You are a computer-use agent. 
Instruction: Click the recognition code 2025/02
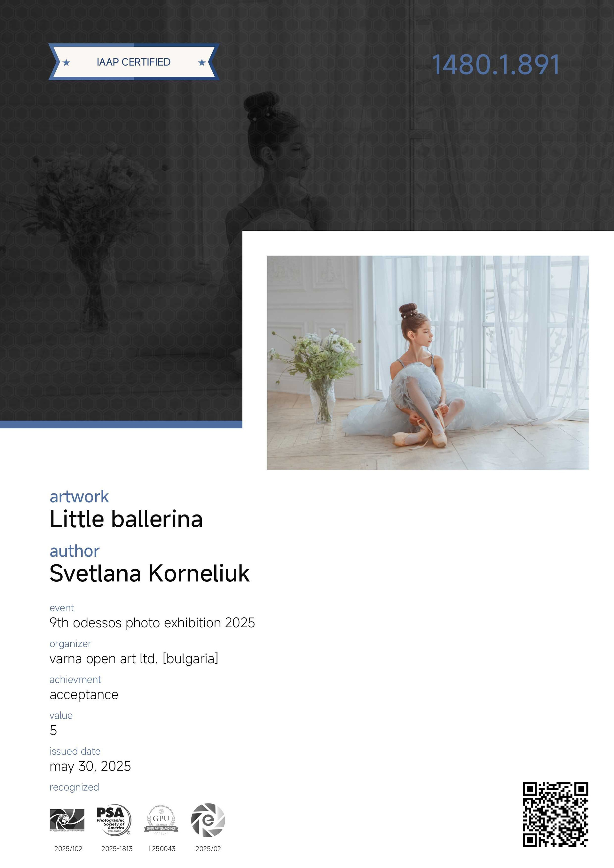click(x=208, y=849)
